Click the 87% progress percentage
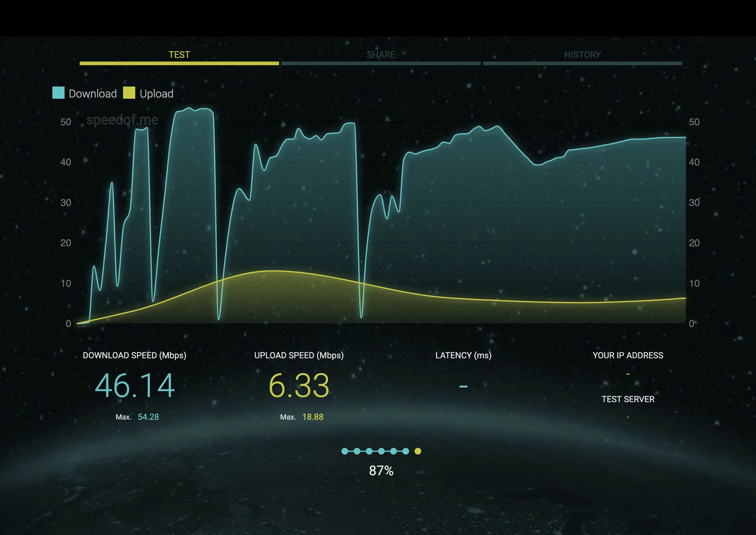756x535 pixels. coord(381,471)
